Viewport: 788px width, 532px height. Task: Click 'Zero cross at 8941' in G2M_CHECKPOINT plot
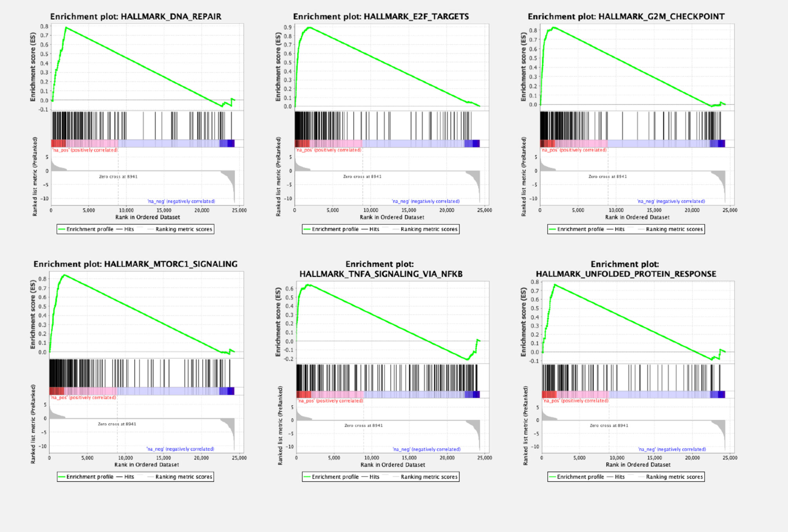click(607, 177)
